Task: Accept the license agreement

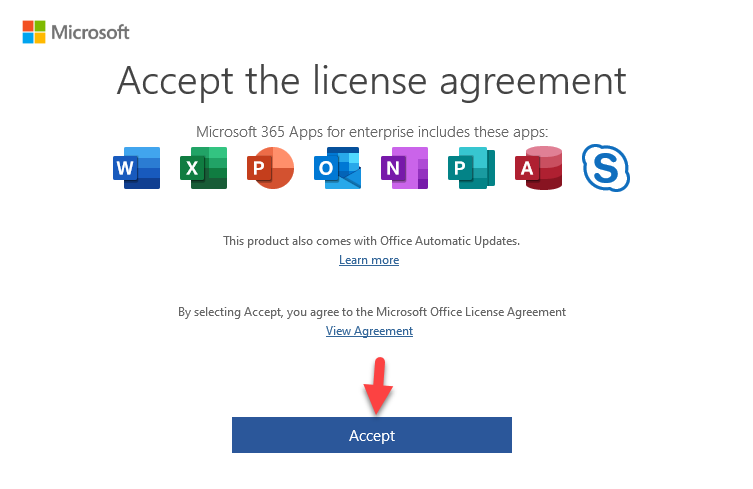Action: [x=372, y=435]
